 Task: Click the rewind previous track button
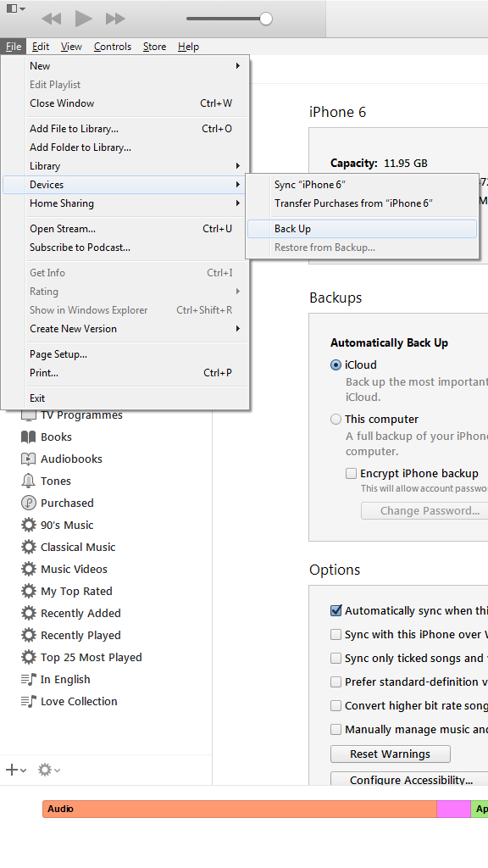(52, 19)
